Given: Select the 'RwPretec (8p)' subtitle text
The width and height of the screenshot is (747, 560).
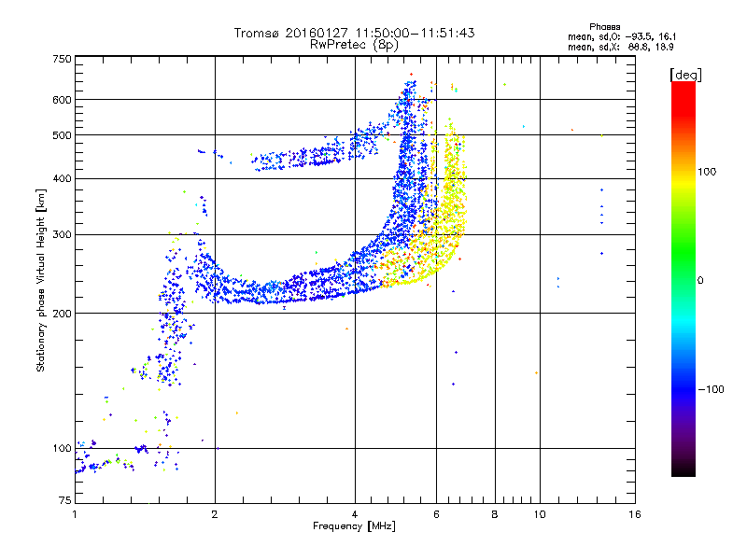Looking at the screenshot, I should (x=354, y=45).
